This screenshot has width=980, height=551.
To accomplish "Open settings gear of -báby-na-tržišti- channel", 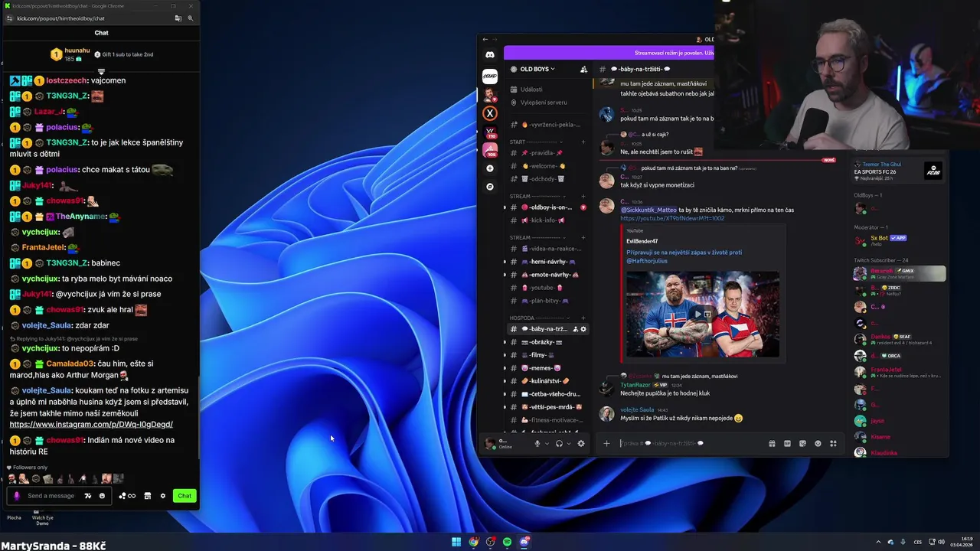I will click(x=583, y=329).
